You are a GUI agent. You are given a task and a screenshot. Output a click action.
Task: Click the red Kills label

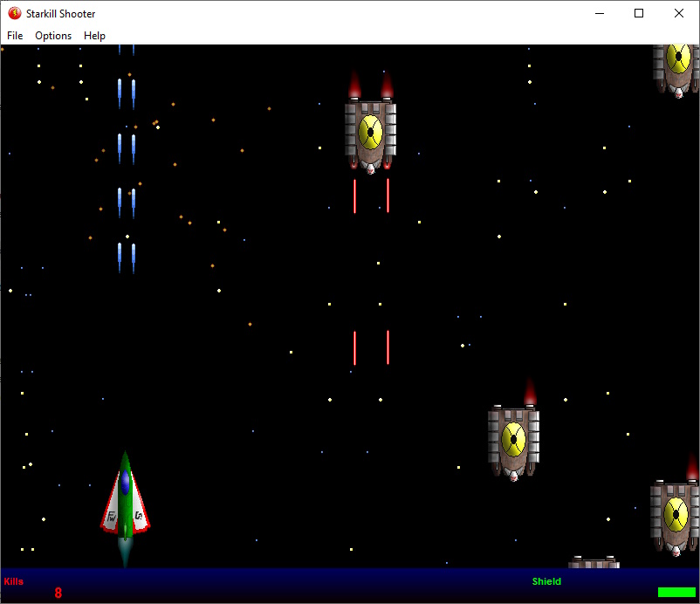pos(14,581)
